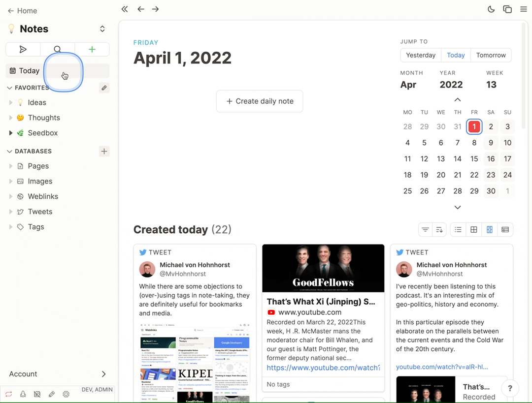Select the Yesterday jump tab
532x403 pixels.
[421, 55]
